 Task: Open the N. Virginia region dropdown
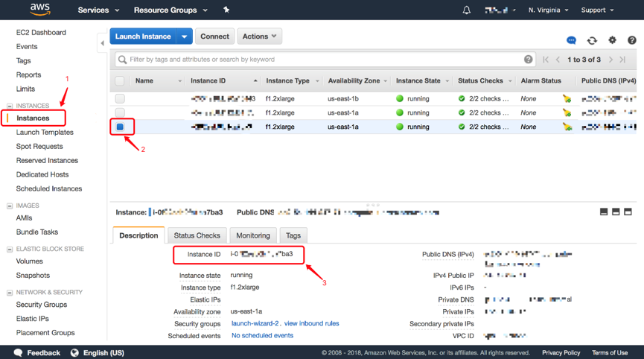point(548,10)
